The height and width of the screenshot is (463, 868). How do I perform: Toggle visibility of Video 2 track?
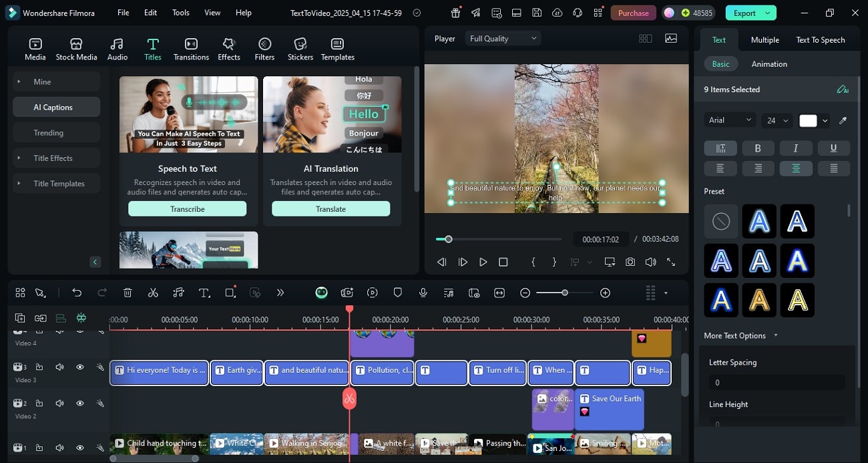(x=80, y=404)
